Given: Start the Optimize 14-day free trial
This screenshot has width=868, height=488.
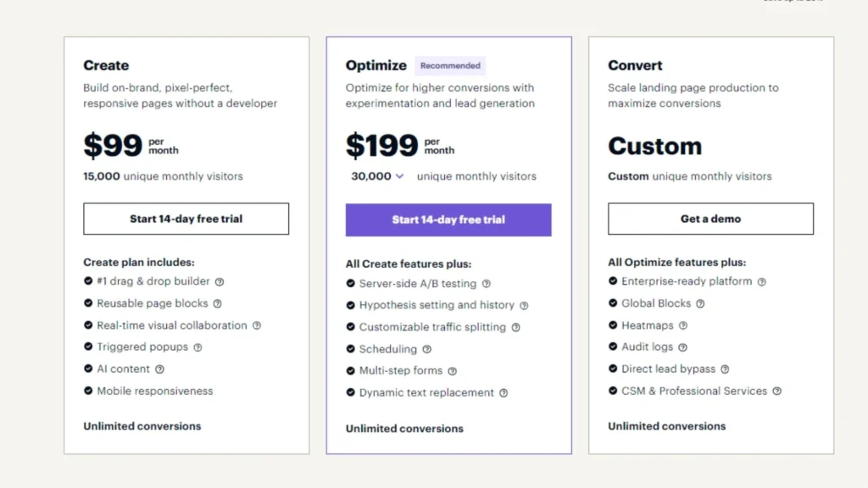Looking at the screenshot, I should click(448, 219).
